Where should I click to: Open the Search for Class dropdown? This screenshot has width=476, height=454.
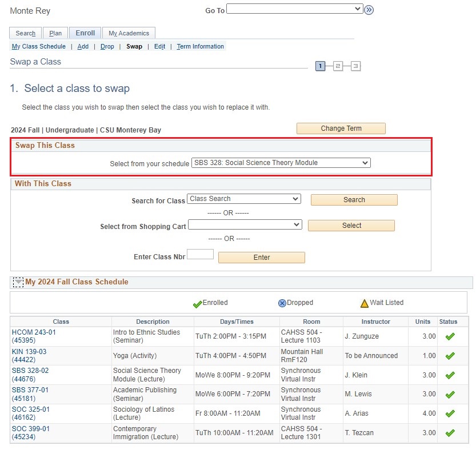[244, 199]
